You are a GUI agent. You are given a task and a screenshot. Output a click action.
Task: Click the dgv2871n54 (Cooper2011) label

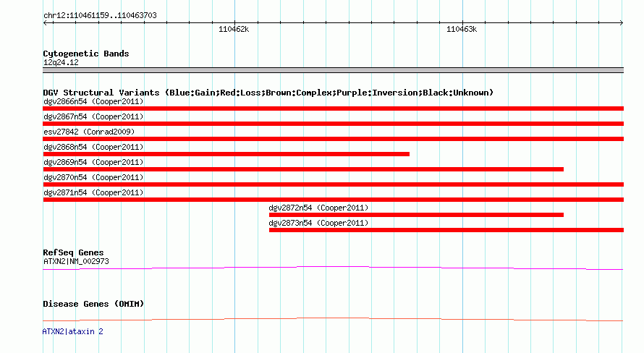tap(93, 192)
